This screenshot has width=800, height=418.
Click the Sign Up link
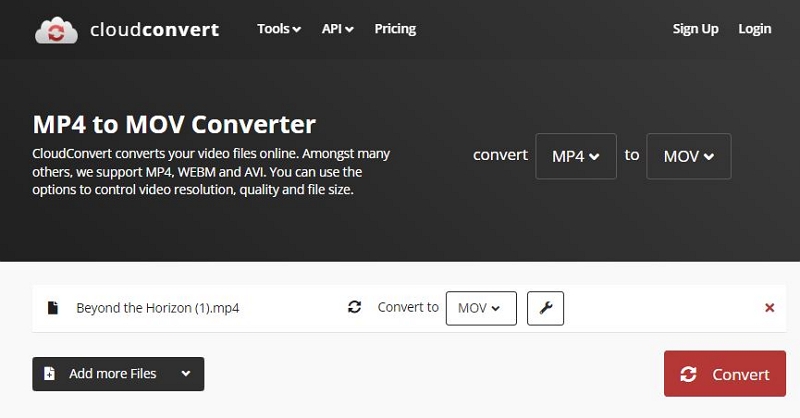click(695, 29)
